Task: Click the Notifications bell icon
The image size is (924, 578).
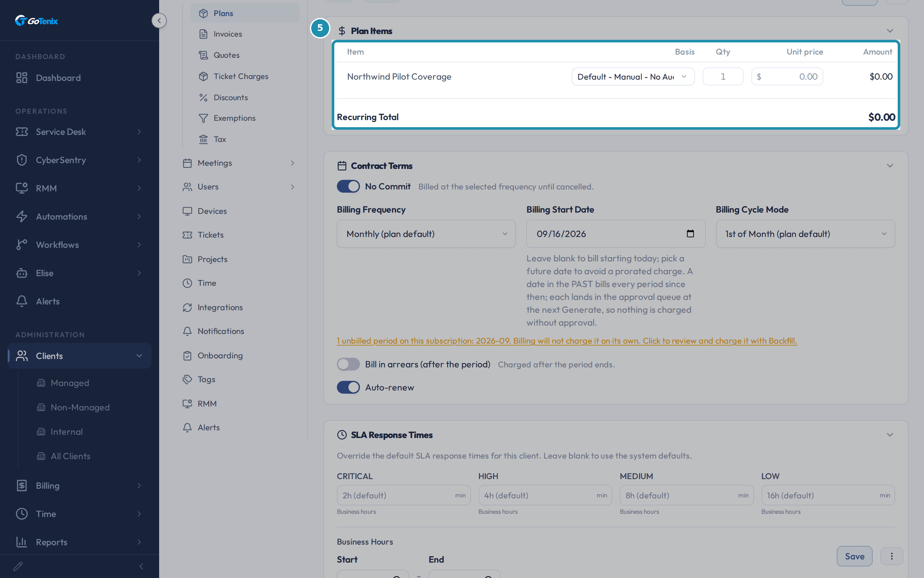Action: coord(187,331)
